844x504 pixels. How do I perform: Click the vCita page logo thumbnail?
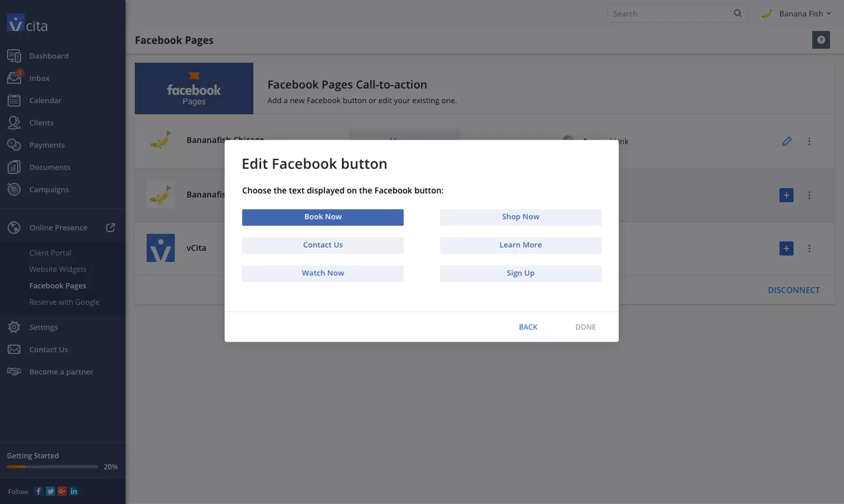[x=161, y=248]
